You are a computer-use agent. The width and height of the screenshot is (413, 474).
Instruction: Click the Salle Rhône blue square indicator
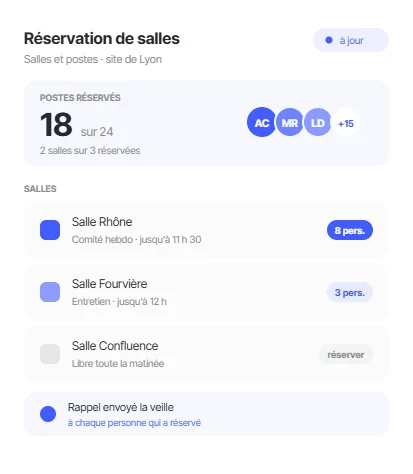[50, 230]
